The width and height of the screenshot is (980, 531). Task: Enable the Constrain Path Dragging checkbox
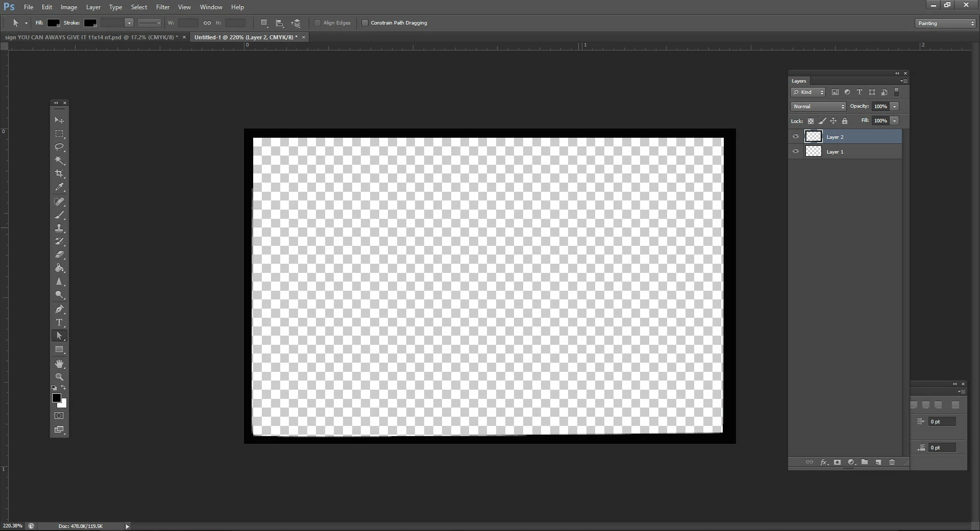coord(365,23)
